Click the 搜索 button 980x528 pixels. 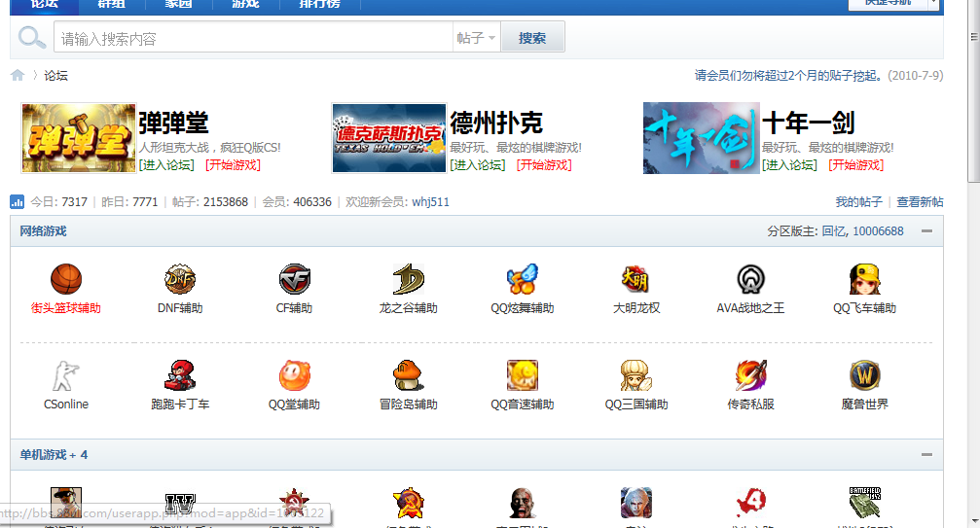(x=532, y=38)
